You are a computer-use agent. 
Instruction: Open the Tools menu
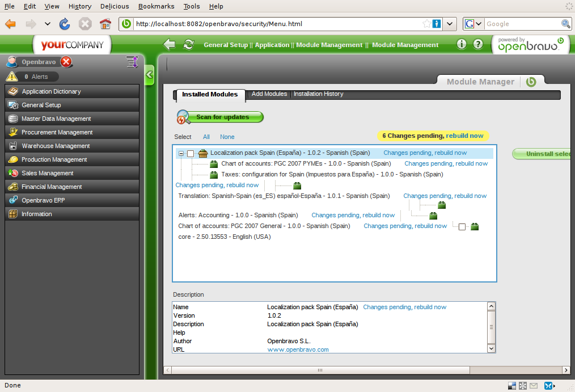point(192,6)
